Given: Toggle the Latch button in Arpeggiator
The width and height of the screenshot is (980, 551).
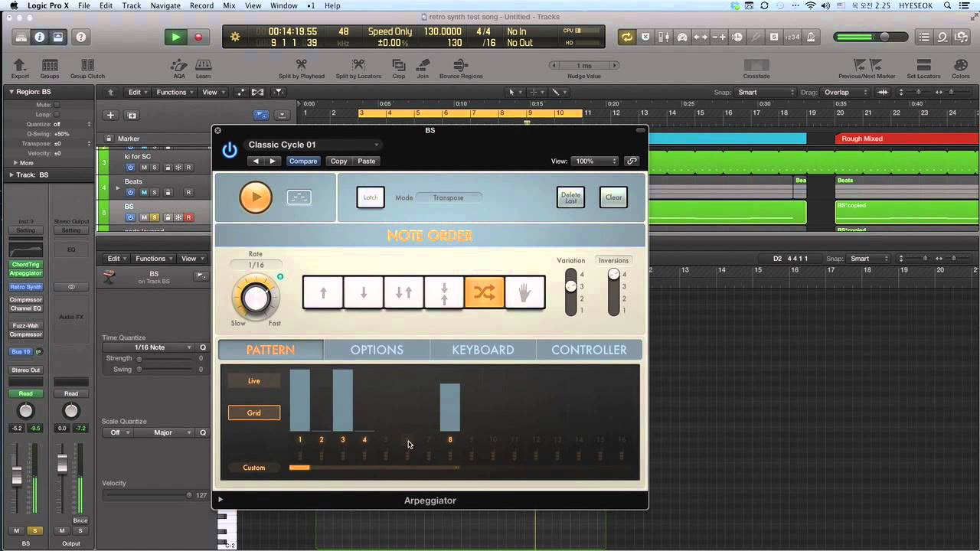Looking at the screenshot, I should coord(371,197).
